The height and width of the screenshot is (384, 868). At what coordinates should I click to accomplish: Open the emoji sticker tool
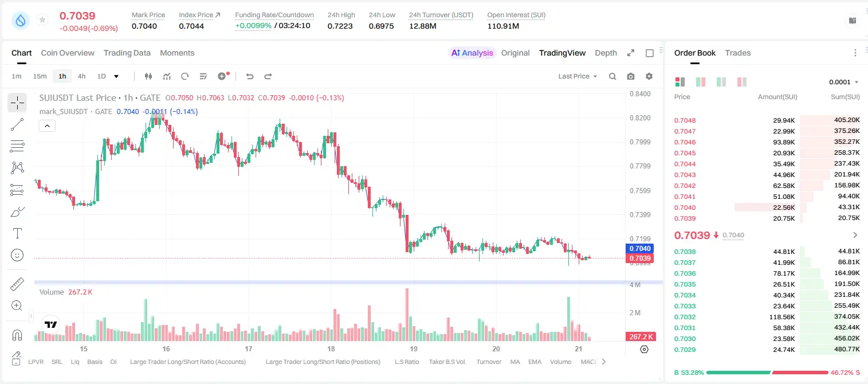(17, 255)
